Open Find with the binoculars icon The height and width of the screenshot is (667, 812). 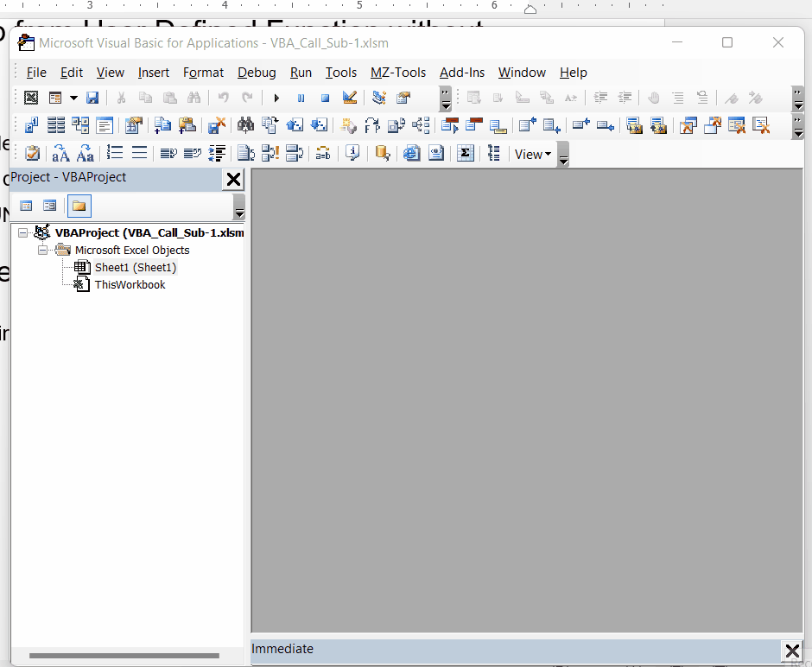coord(194,98)
